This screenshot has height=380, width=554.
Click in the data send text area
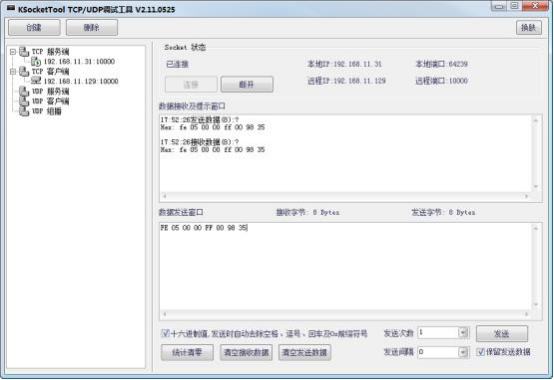346,267
